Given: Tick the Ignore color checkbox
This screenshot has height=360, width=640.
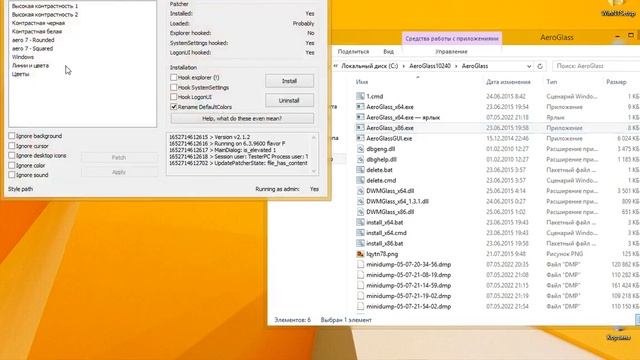Looking at the screenshot, I should pyautogui.click(x=11, y=165).
